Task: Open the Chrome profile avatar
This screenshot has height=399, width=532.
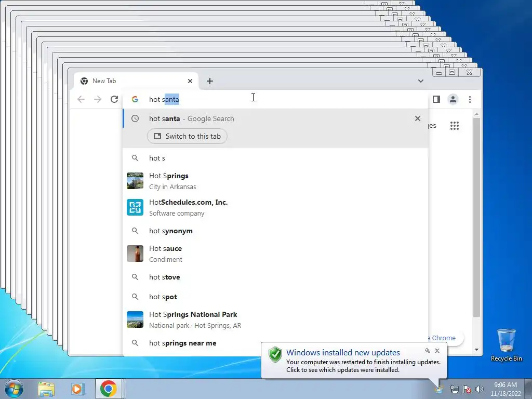Action: pos(453,99)
